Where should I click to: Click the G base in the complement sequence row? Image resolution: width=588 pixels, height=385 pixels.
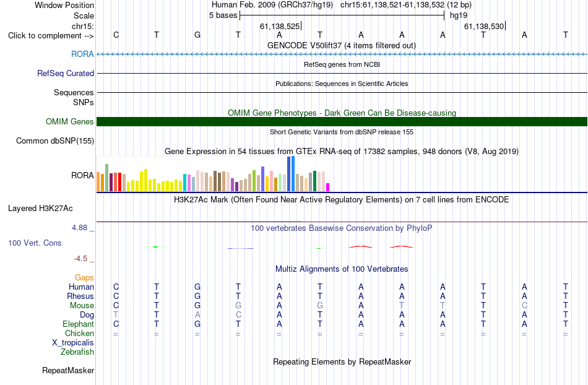tap(197, 35)
